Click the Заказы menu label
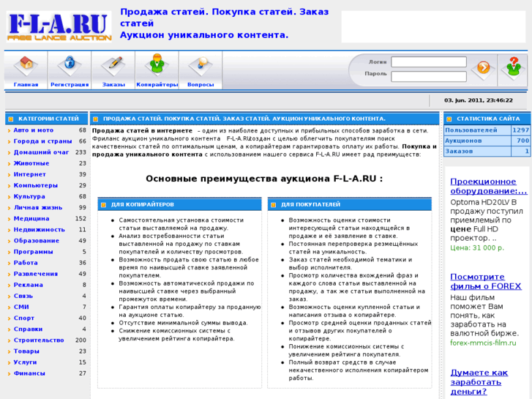 [113, 84]
